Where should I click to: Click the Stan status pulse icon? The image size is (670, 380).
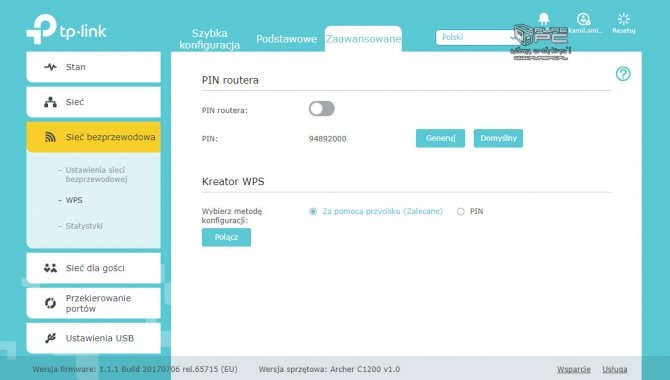50,67
